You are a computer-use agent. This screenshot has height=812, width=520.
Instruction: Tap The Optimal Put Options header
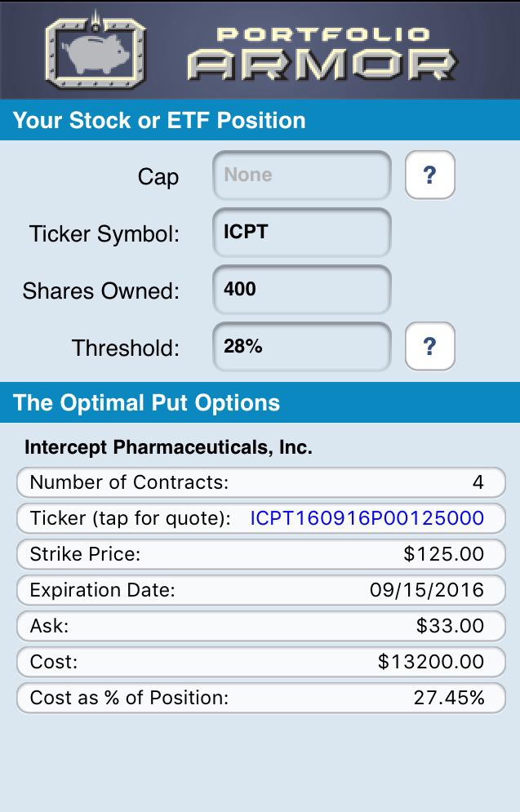coord(146,402)
